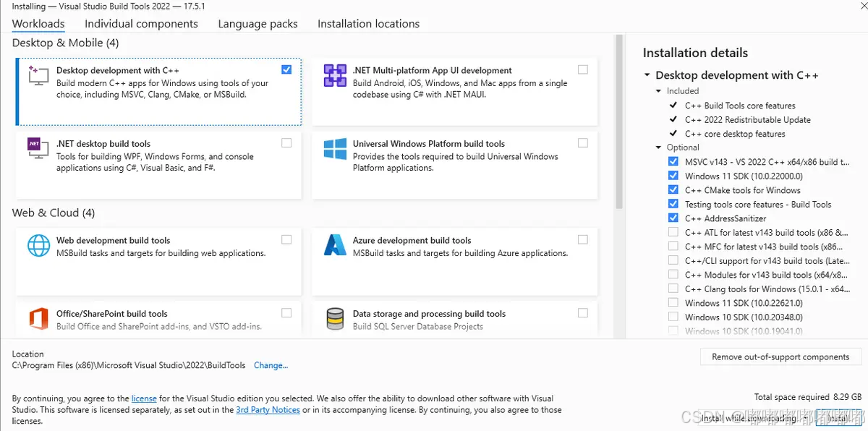Click the Web development globe icon

point(38,245)
